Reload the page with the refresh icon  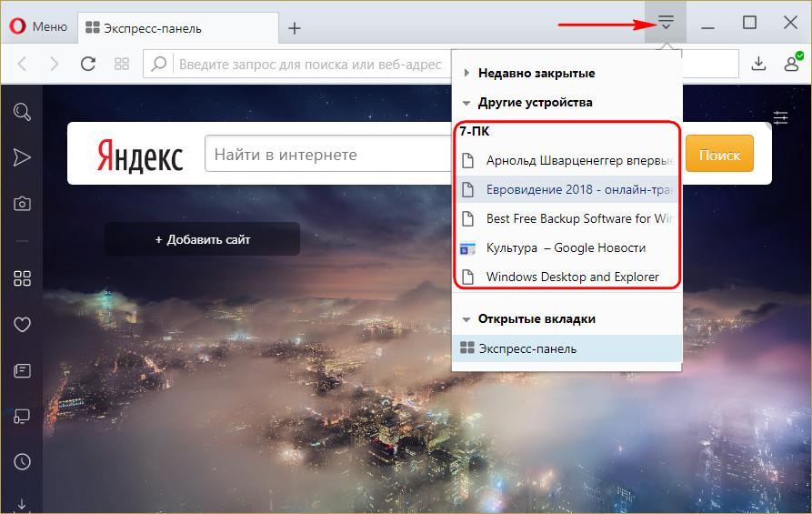[88, 64]
